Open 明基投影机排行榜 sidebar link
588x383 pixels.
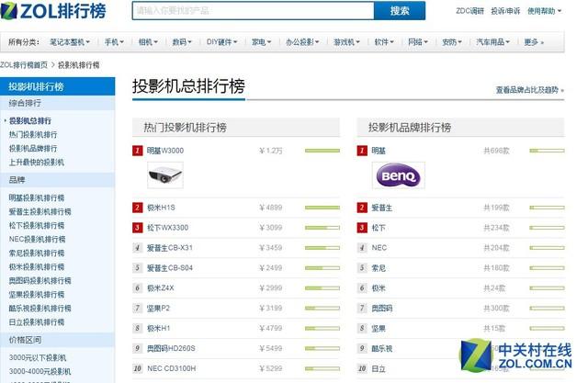[x=37, y=197]
